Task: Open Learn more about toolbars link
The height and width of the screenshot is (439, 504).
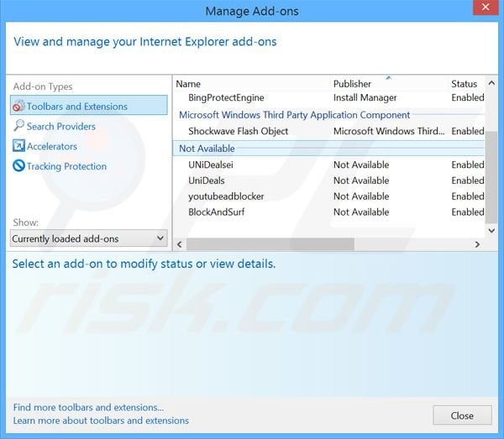Action: (101, 421)
